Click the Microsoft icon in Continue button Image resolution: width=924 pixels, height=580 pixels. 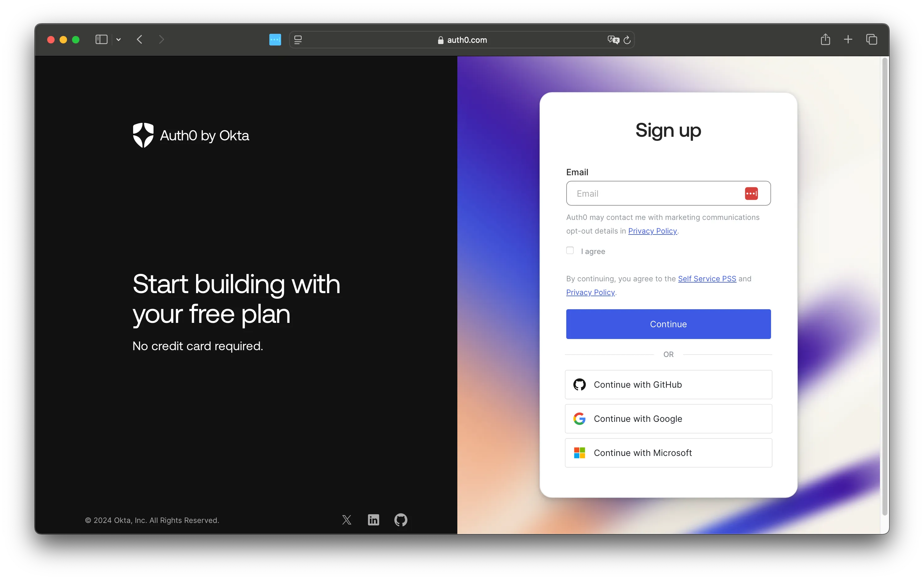579,453
